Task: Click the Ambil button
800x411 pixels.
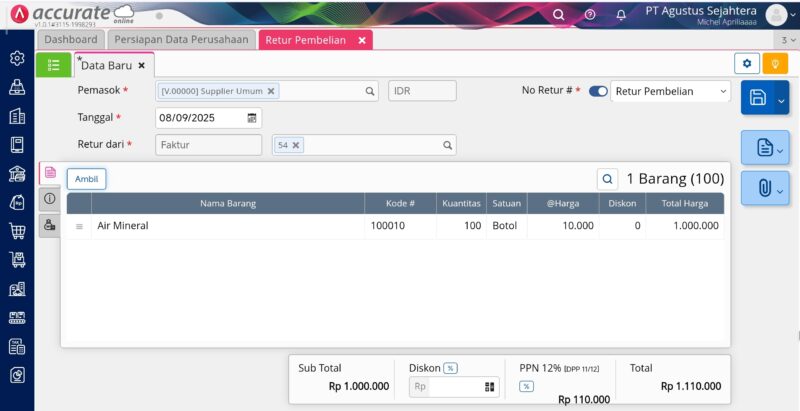Action: pyautogui.click(x=86, y=179)
